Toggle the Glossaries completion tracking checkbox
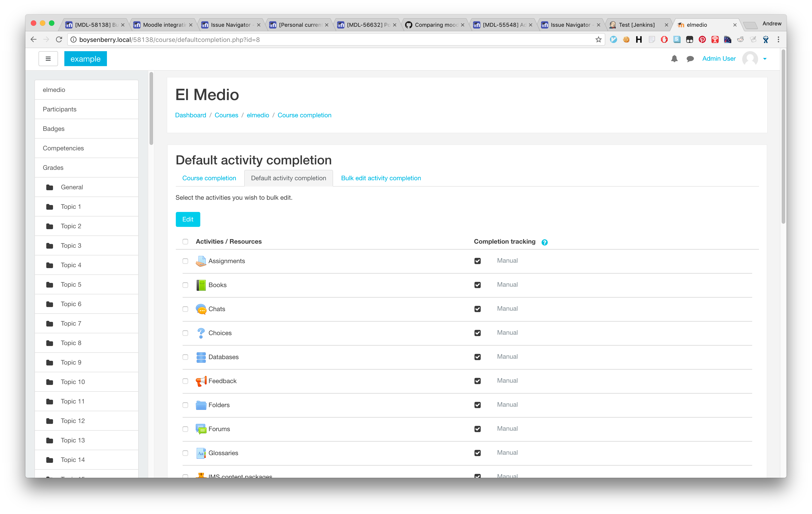Viewport: 812px width, 514px height. [477, 453]
